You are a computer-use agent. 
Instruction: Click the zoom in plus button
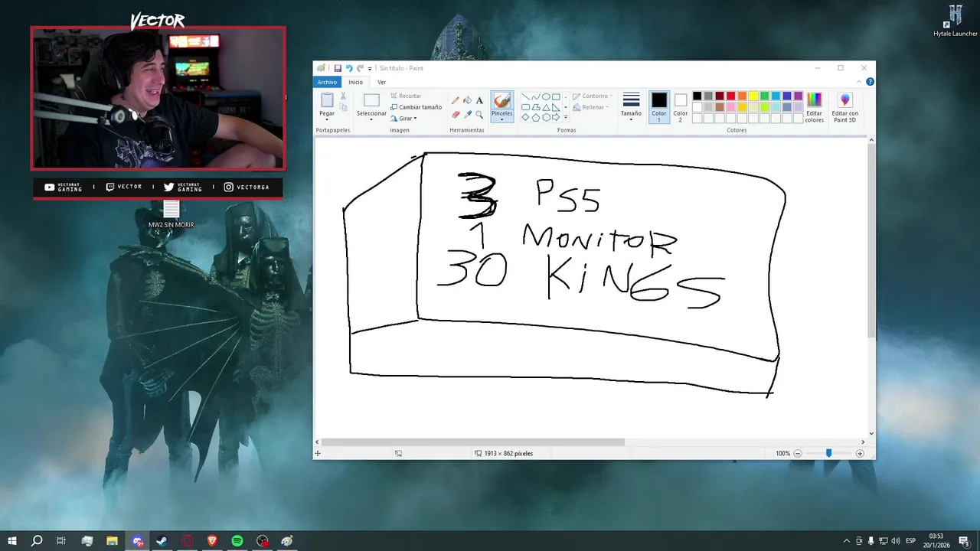tap(860, 454)
